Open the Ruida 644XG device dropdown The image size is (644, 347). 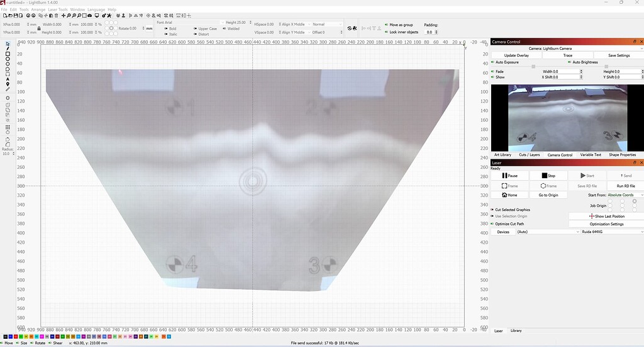612,232
